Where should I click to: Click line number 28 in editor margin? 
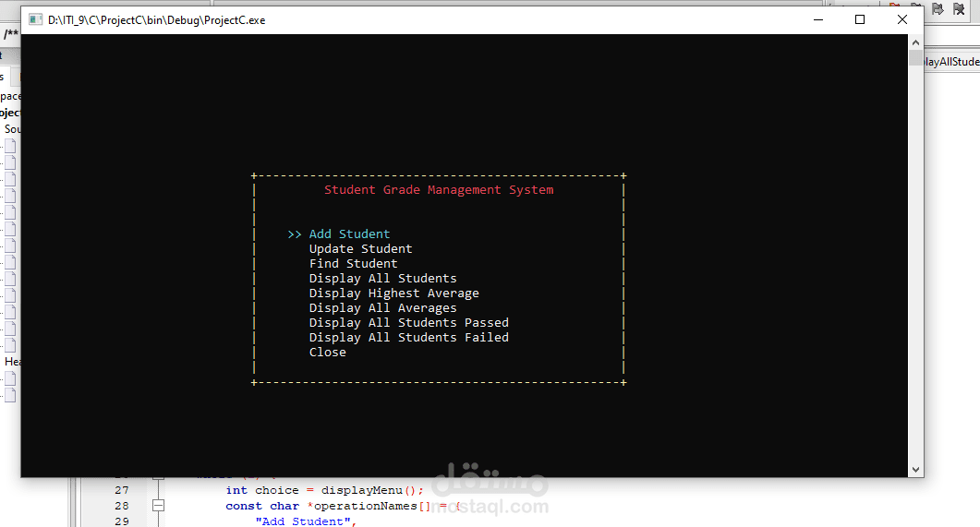(122, 506)
